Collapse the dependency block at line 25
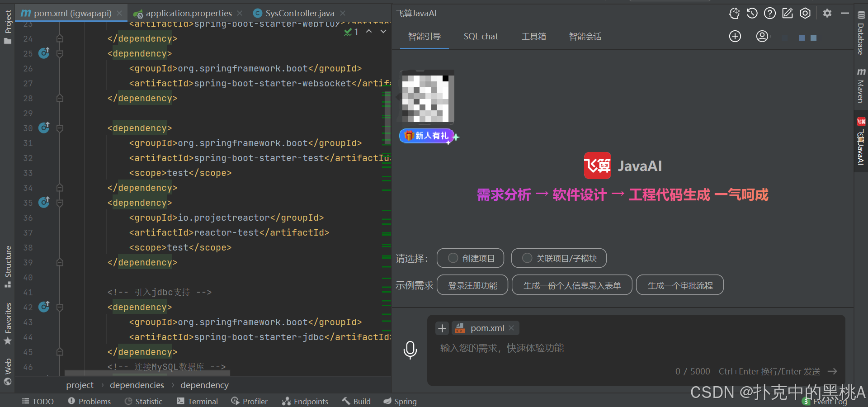 pos(60,53)
